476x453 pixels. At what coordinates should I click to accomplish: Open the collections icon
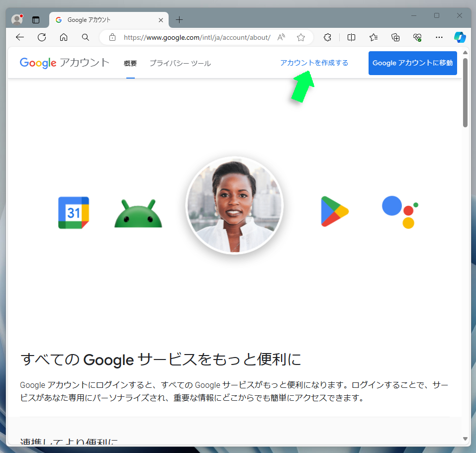(x=395, y=37)
